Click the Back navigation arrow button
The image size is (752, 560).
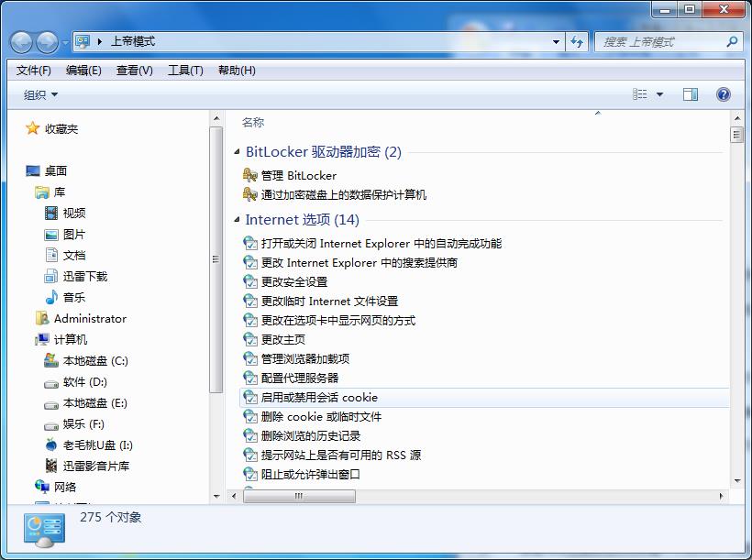(22, 42)
